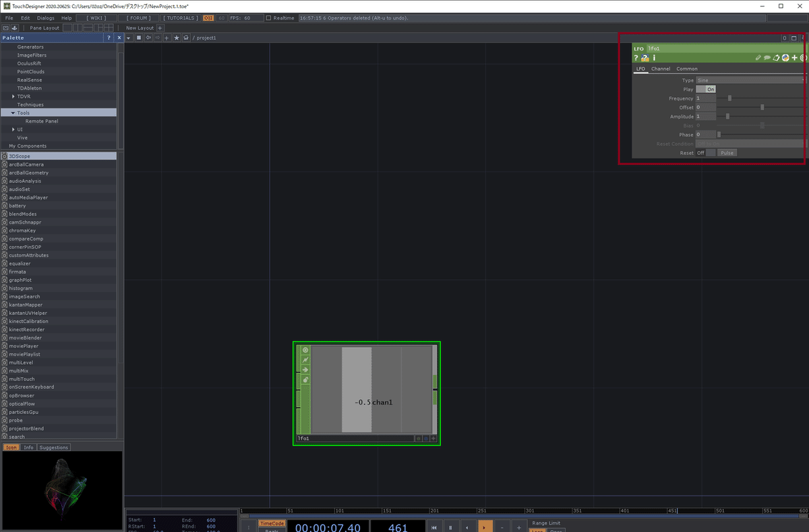
Task: Select the comment pencil icon in the lfo1 header
Action: click(758, 58)
